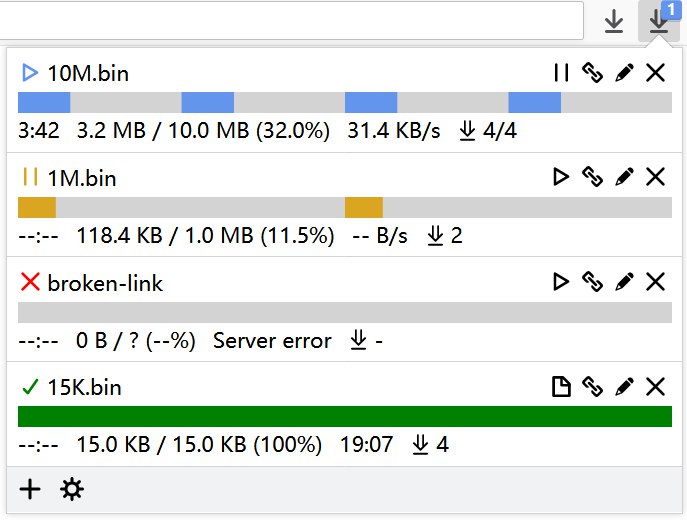Resume the paused 1M.bin download
687x526 pixels.
(561, 177)
